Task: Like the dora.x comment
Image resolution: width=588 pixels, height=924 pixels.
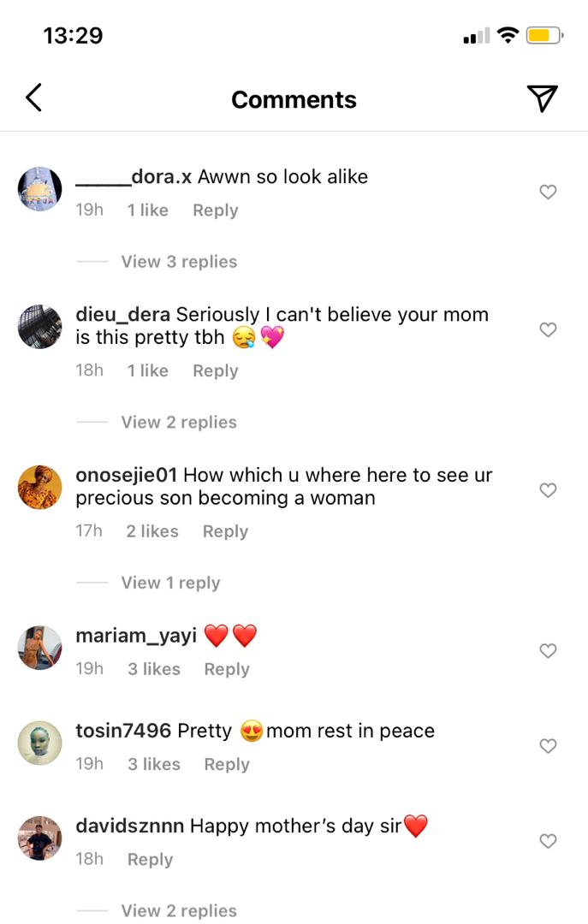Action: point(548,192)
